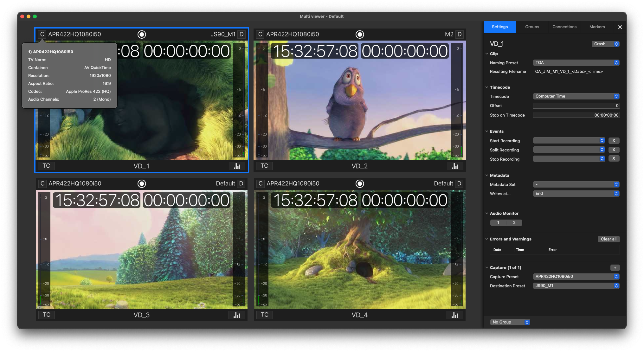This screenshot has height=352, width=644.
Task: Click the Stop on Timecode input field
Action: pyautogui.click(x=576, y=115)
